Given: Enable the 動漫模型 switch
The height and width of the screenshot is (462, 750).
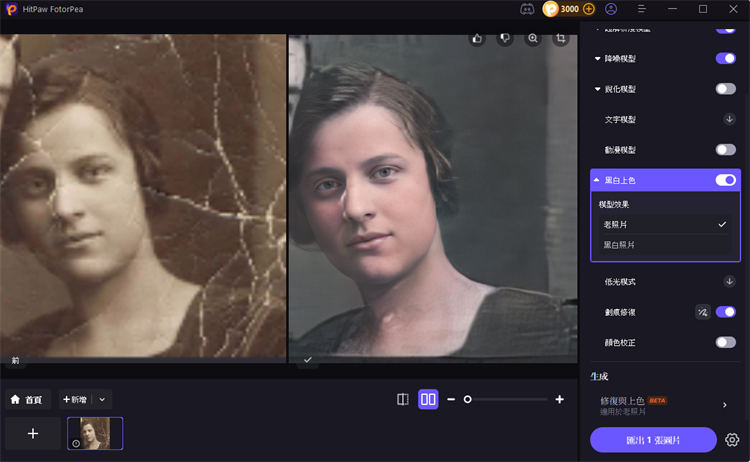Looking at the screenshot, I should (x=726, y=150).
